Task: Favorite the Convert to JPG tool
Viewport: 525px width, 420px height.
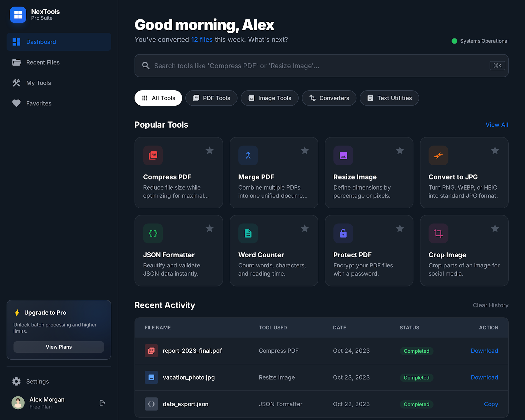Action: tap(495, 151)
